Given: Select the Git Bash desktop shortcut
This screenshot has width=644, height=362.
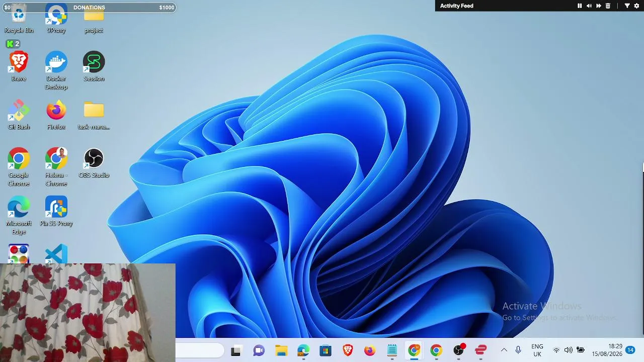Looking at the screenshot, I should pos(19,115).
